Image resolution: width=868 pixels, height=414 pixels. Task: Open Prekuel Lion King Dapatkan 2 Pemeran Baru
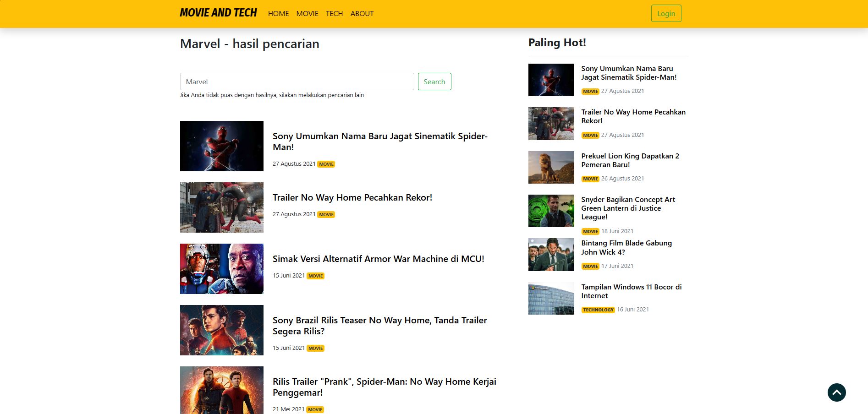click(630, 160)
